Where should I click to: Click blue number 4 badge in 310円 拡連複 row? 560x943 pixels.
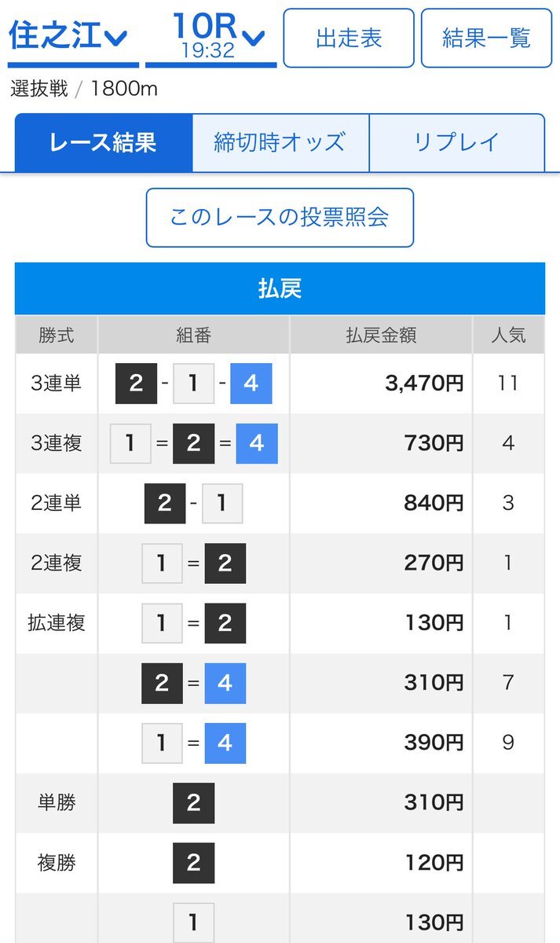coord(225,683)
